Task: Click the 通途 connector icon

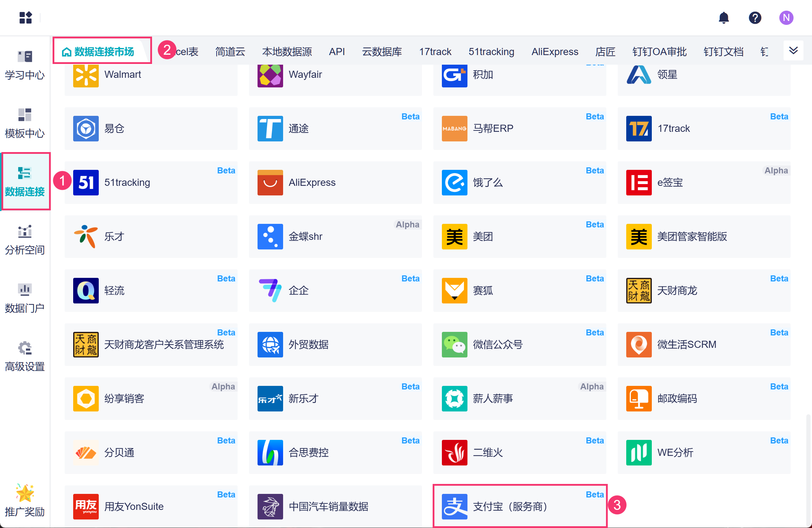Action: pos(270,129)
